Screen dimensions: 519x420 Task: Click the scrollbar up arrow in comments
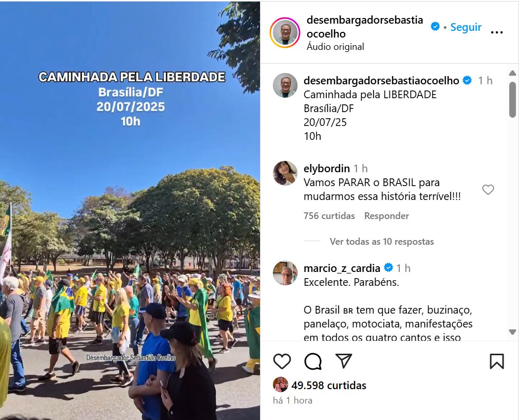click(x=512, y=73)
